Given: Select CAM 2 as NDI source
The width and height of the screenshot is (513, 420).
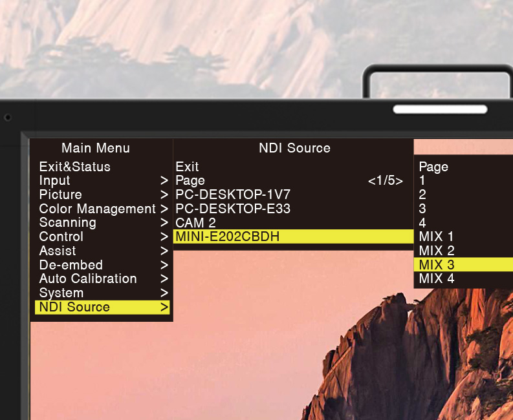Looking at the screenshot, I should pyautogui.click(x=195, y=223).
